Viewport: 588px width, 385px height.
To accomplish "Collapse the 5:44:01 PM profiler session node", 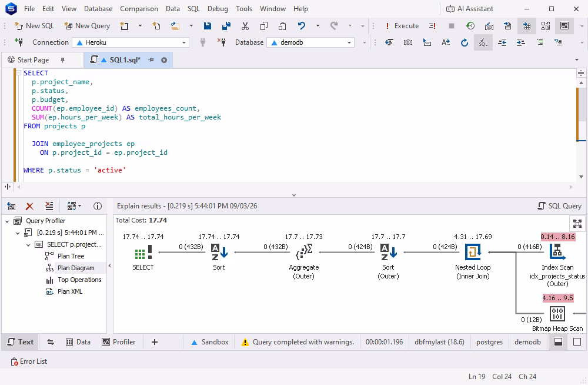I will [18, 233].
